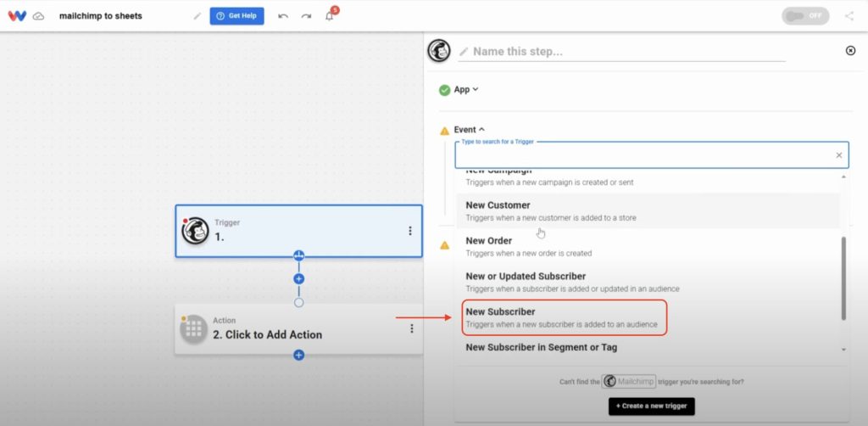Screen dimensions: 868x426
Task: Click the connector circle above Action node
Action: coord(299,302)
